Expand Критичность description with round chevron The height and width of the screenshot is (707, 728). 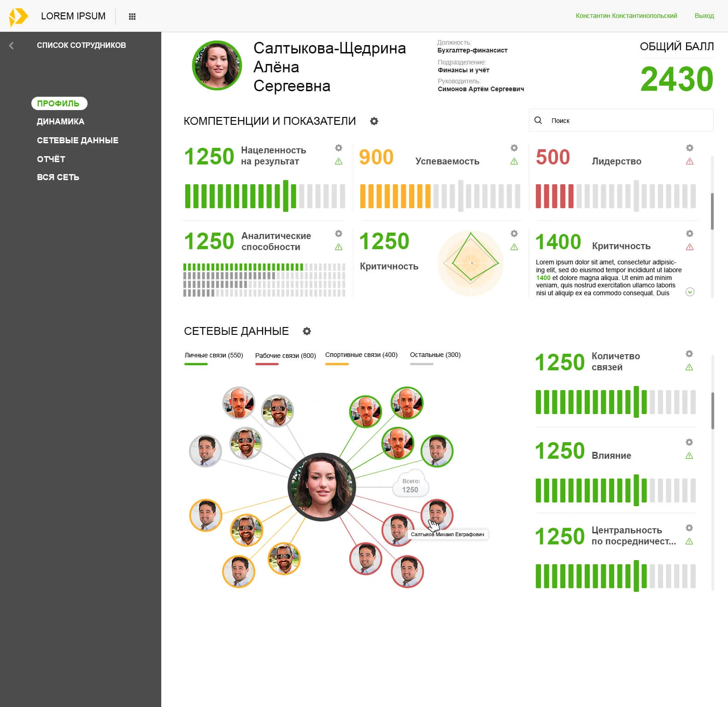(690, 292)
